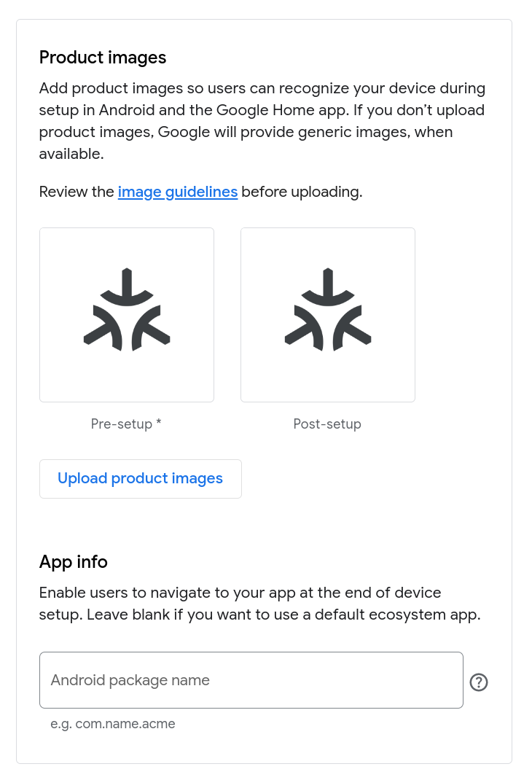
Task: Click Upload product images
Action: (140, 478)
